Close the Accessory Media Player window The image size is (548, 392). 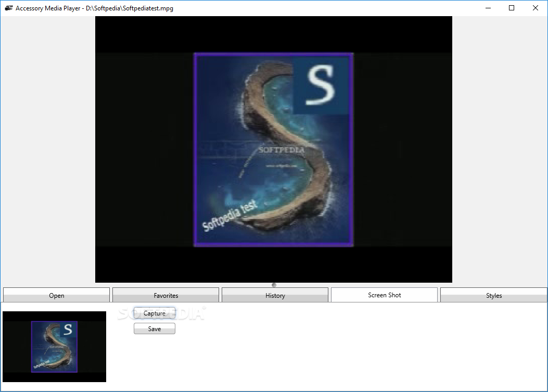point(536,8)
